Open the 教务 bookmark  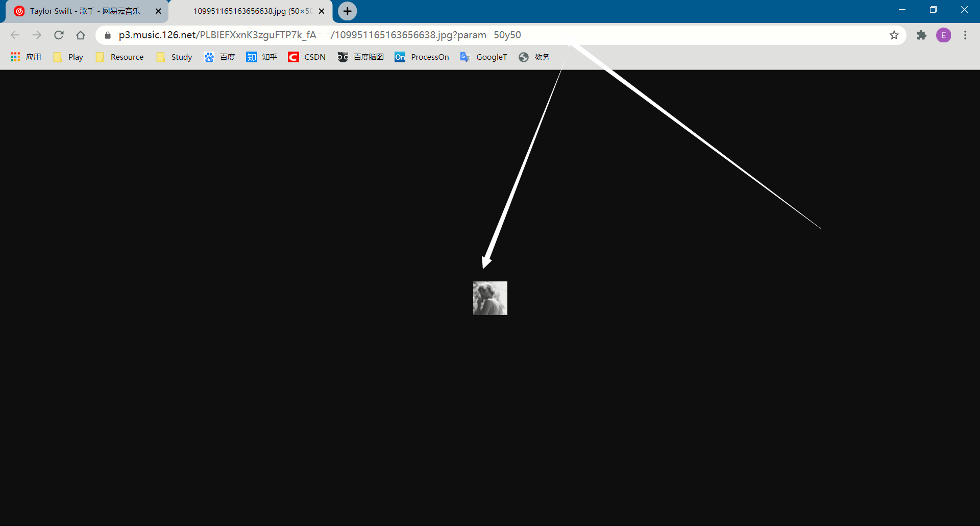(534, 57)
